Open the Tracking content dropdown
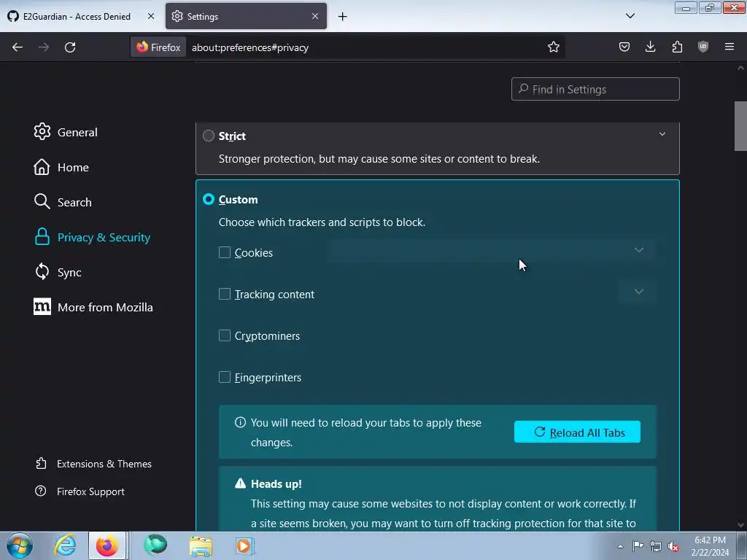This screenshot has width=747, height=560. [x=638, y=292]
